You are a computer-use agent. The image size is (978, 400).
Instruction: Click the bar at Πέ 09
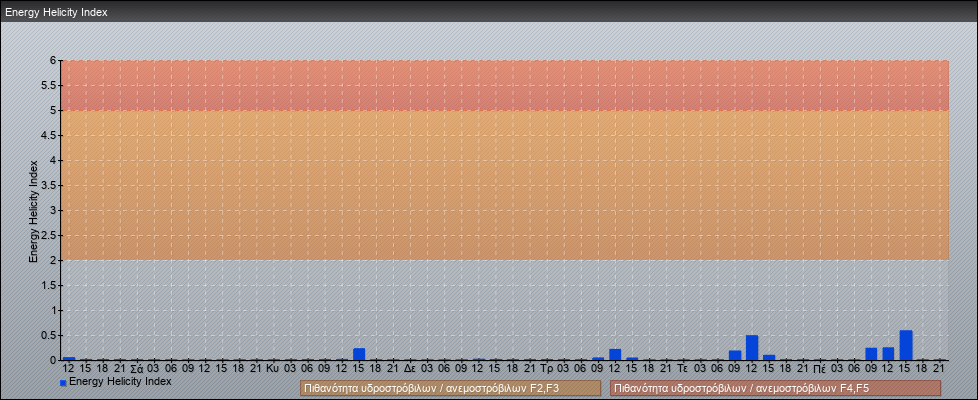click(x=871, y=354)
